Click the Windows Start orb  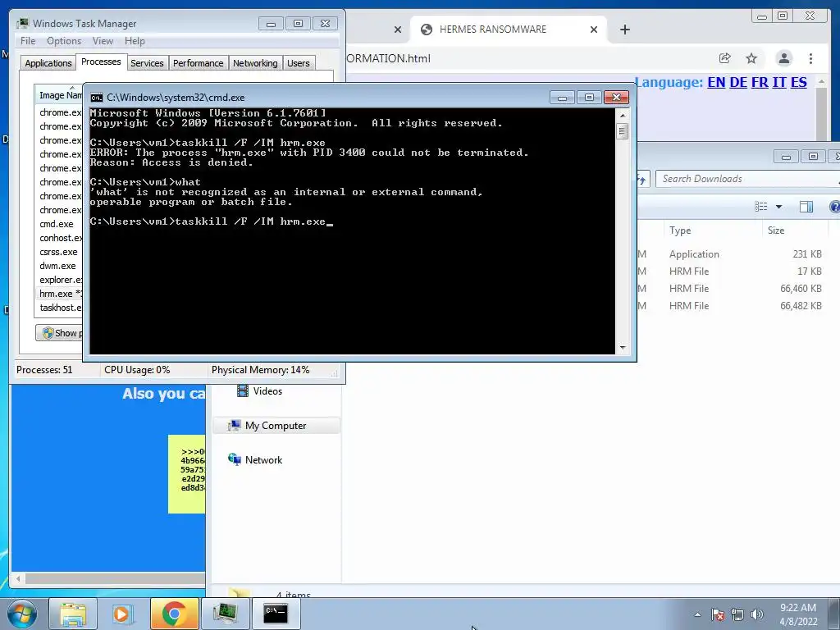point(21,614)
